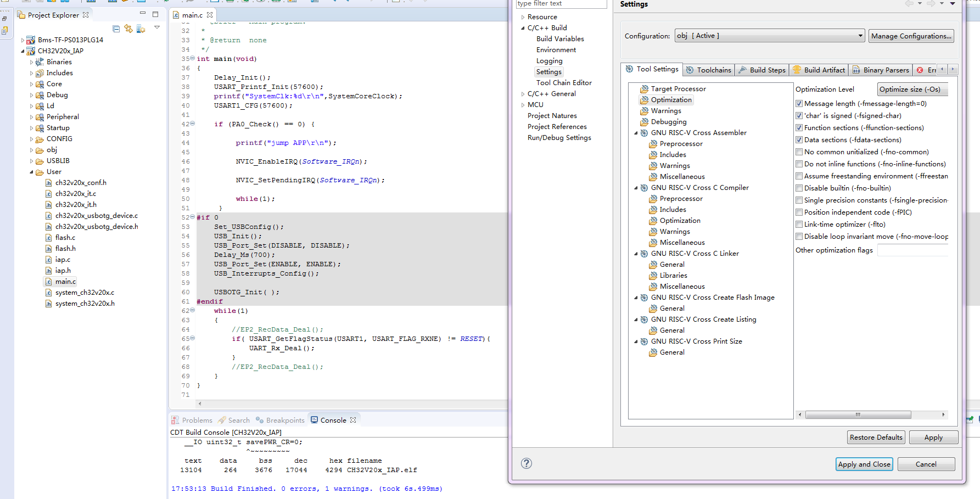Toggle 'char' is signed checkbox
The image size is (980, 499).
click(799, 116)
